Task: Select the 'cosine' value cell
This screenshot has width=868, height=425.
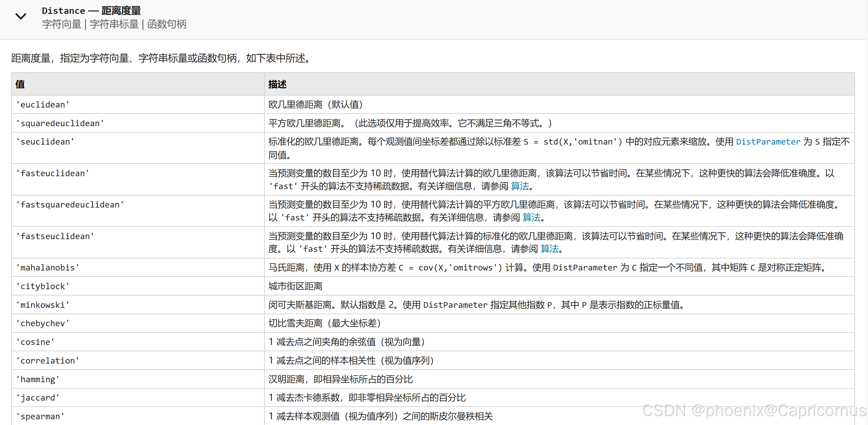Action: [x=138, y=342]
